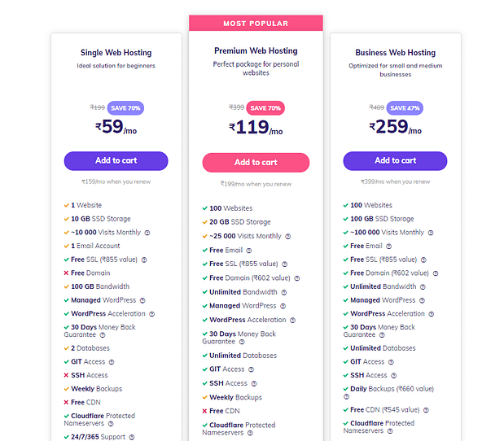Add Single Web Hosting to cart

tap(116, 161)
